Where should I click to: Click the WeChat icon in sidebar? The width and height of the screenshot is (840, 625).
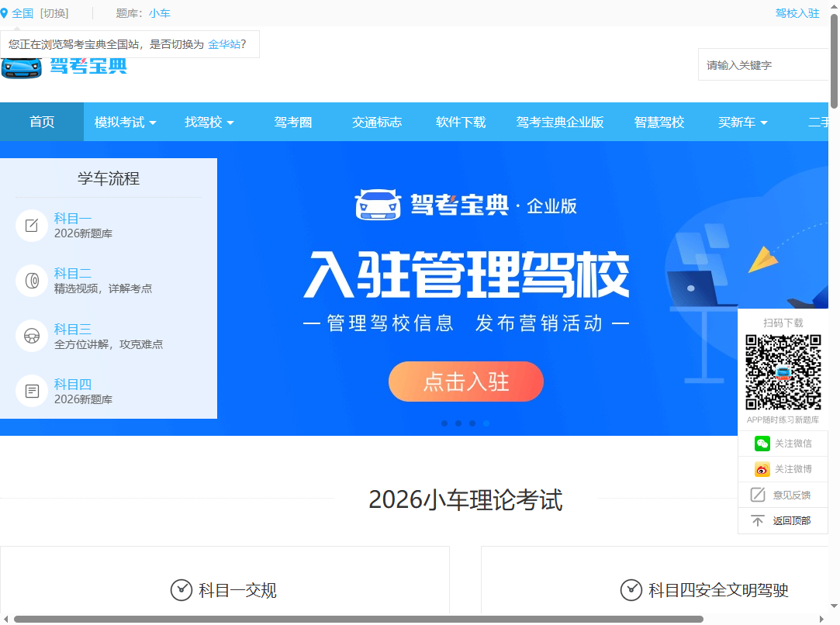point(762,444)
